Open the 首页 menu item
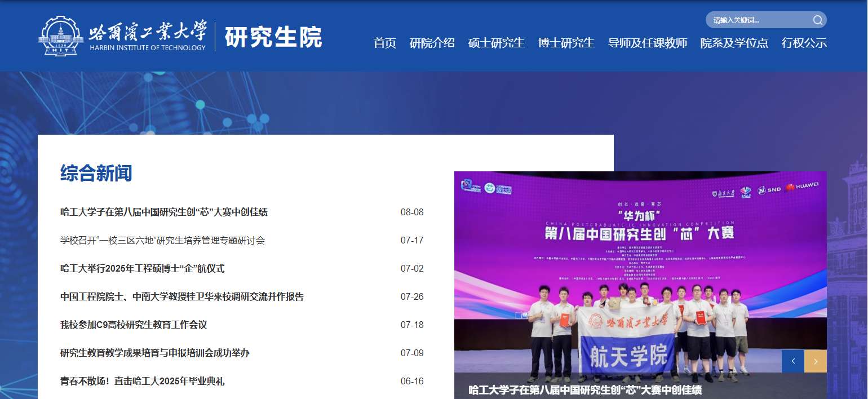 click(385, 43)
